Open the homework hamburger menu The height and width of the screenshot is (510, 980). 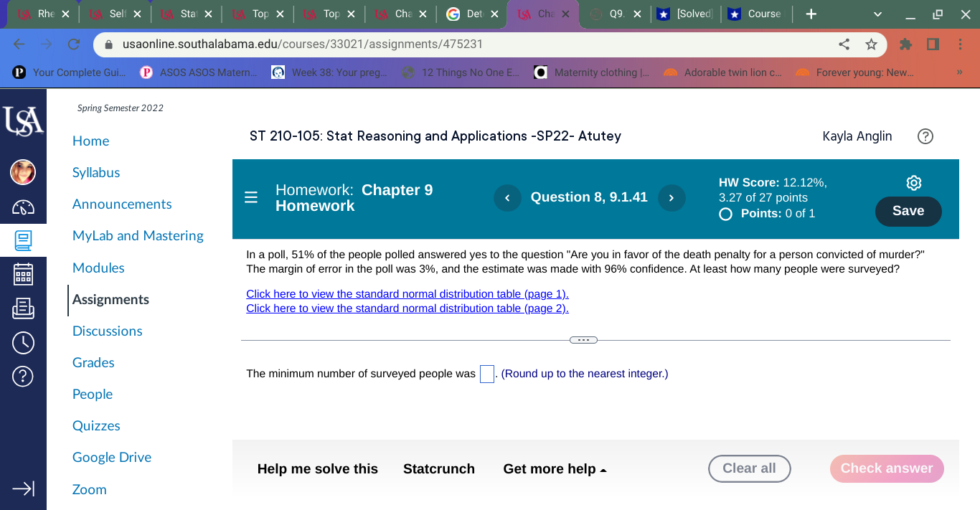coord(250,197)
